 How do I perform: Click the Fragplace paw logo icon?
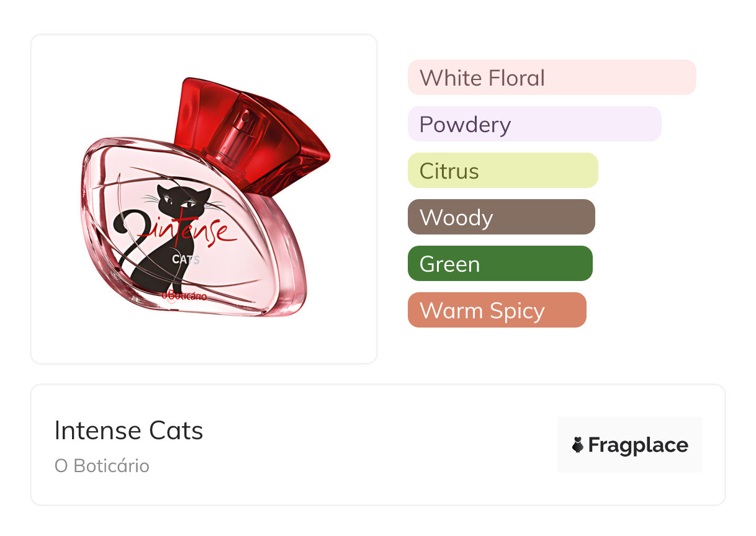[x=578, y=445]
